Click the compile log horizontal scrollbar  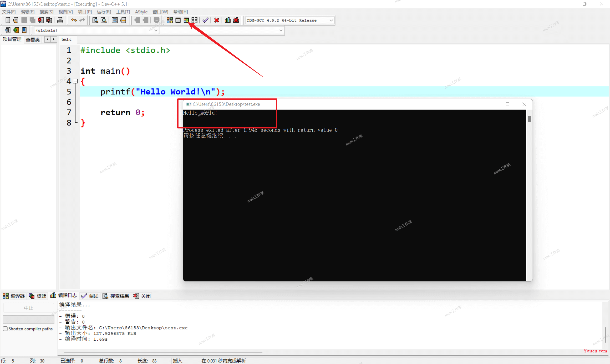click(163, 352)
